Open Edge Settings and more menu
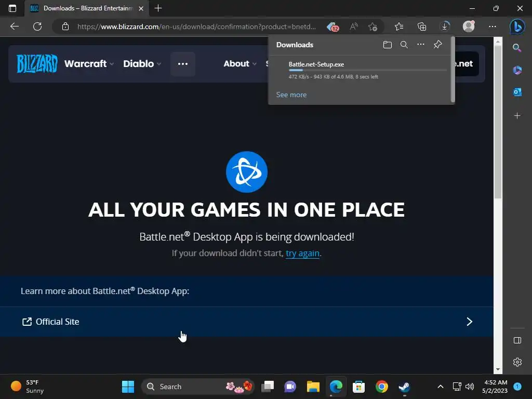This screenshot has width=532, height=399. point(493,26)
